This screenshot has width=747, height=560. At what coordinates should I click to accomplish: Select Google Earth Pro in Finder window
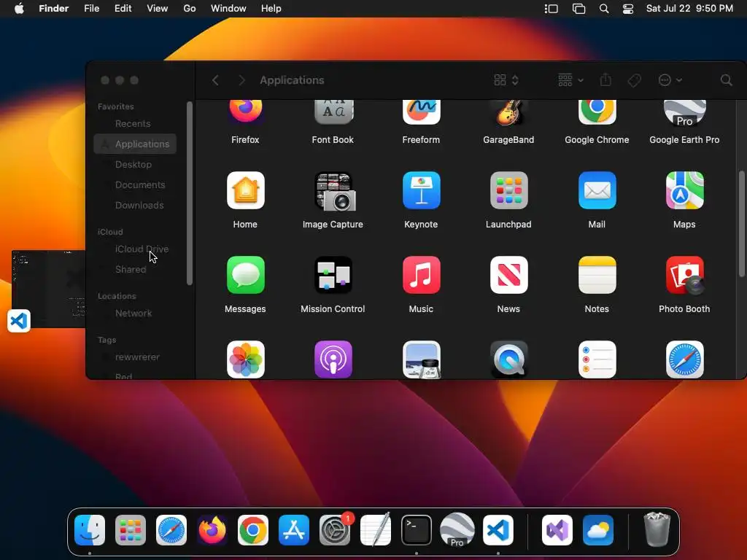click(684, 113)
